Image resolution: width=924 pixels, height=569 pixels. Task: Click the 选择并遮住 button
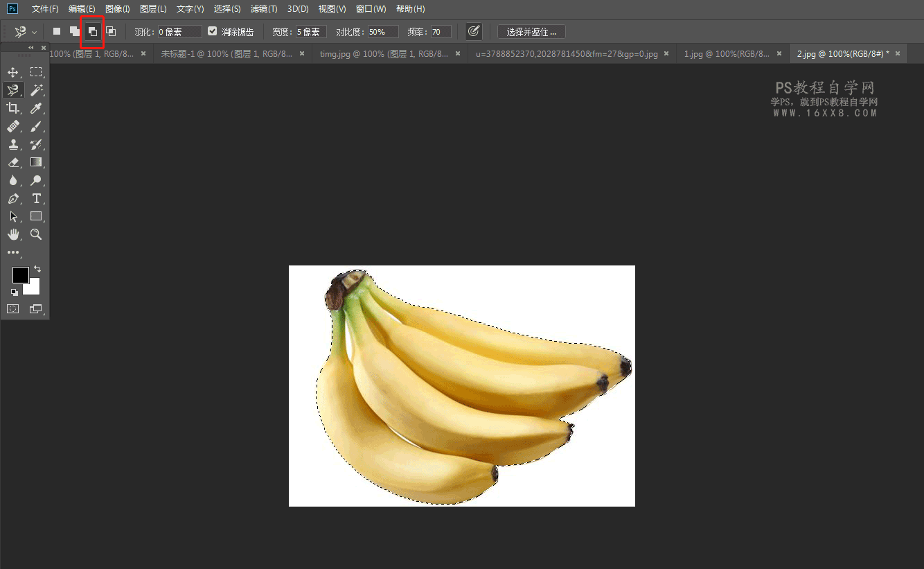tap(531, 32)
